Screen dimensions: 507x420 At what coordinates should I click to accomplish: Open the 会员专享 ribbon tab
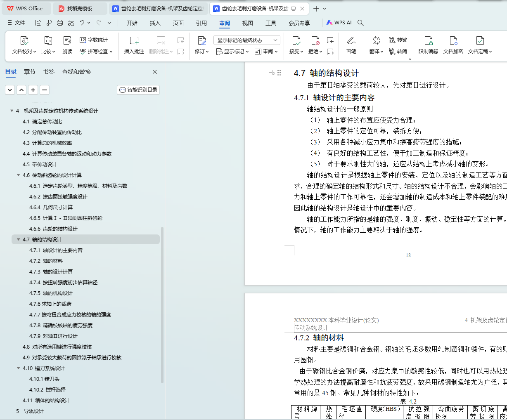(299, 23)
